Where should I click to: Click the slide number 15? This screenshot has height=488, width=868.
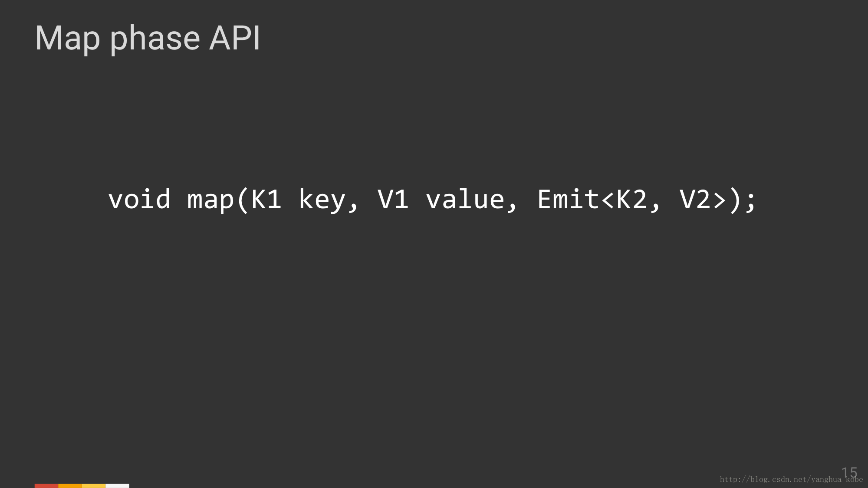point(849,472)
